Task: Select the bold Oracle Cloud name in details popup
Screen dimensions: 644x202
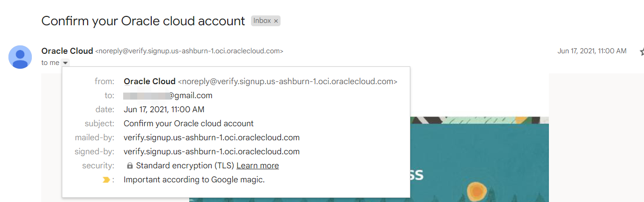Action: click(149, 81)
